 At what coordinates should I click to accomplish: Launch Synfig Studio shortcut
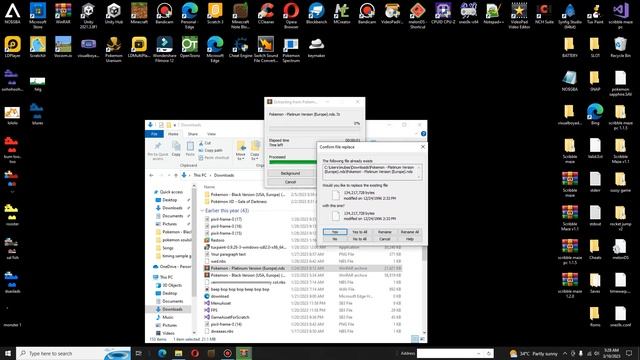[569, 15]
